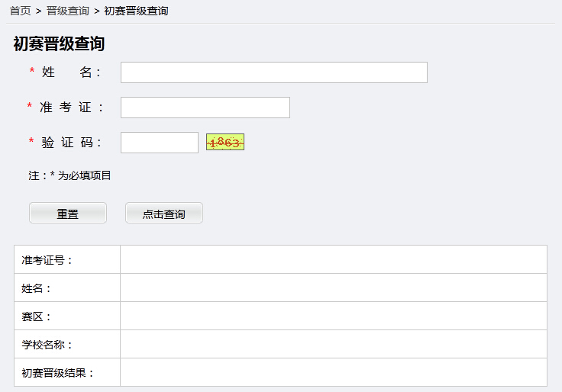
Task: Submit with the 点击查询 button
Action: [163, 214]
